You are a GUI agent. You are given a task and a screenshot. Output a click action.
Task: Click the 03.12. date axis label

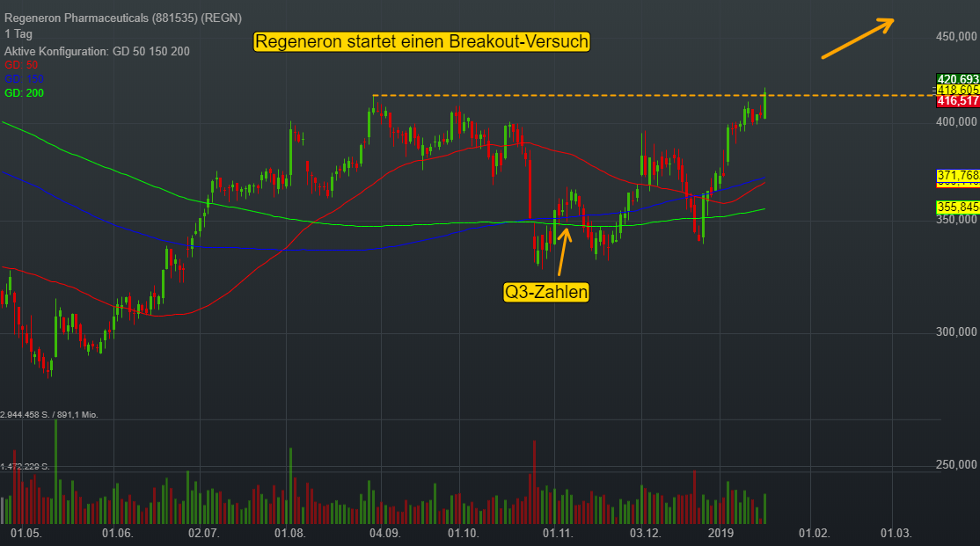pyautogui.click(x=645, y=533)
